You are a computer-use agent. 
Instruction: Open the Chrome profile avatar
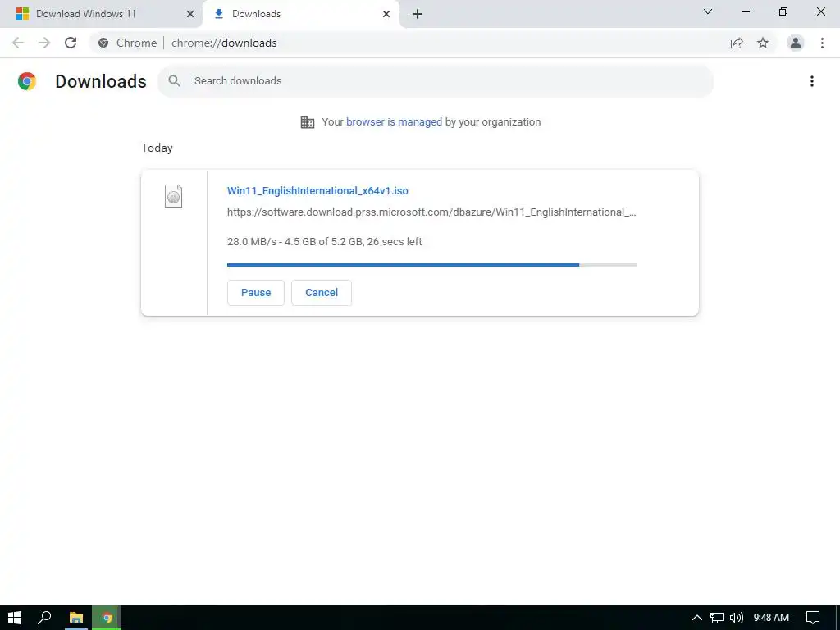point(796,43)
